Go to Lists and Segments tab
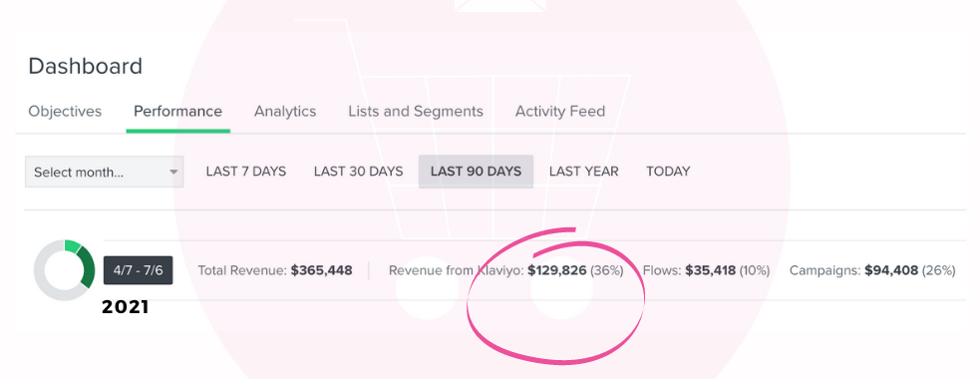 pos(416,112)
